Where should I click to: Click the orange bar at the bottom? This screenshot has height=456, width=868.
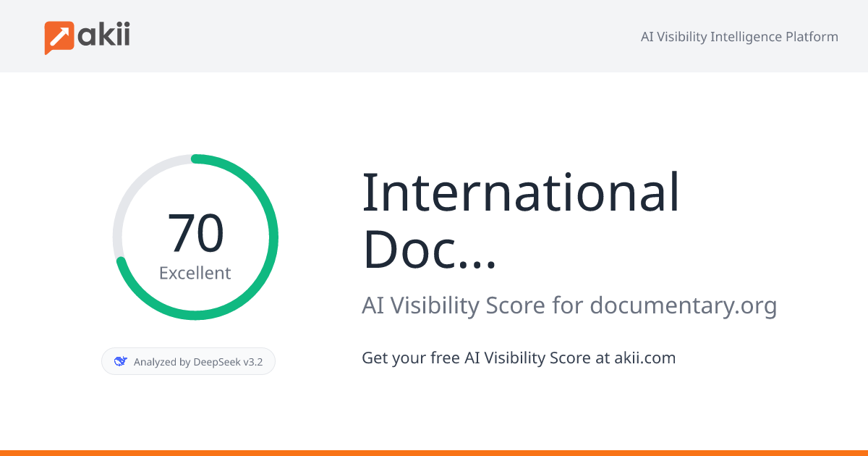point(434,452)
